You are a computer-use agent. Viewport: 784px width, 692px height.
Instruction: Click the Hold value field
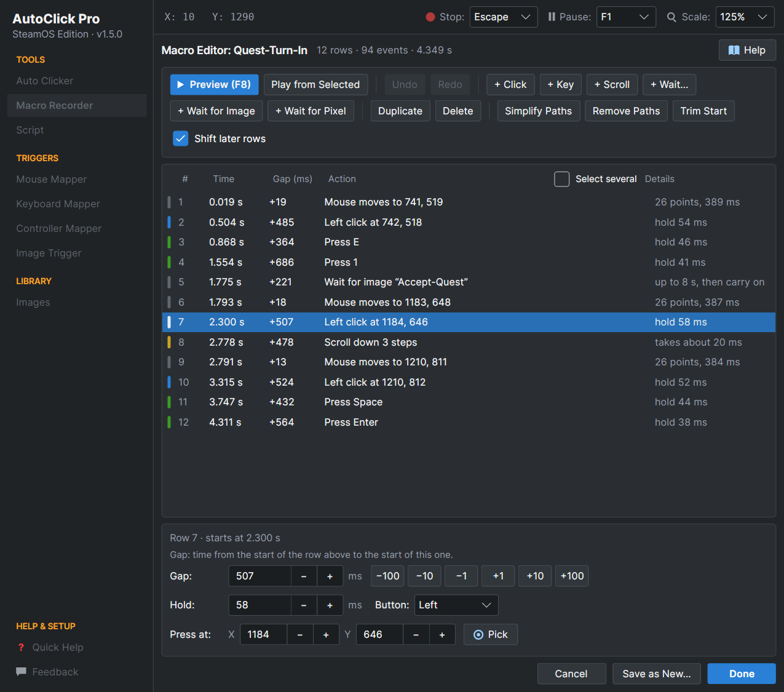click(x=259, y=605)
